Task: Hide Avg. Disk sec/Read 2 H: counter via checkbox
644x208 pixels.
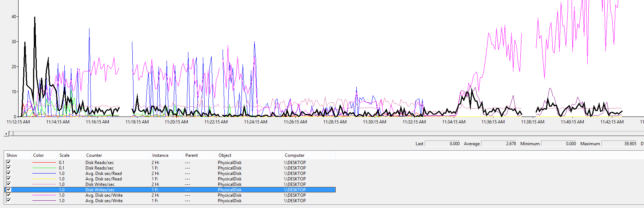Action: pos(8,174)
